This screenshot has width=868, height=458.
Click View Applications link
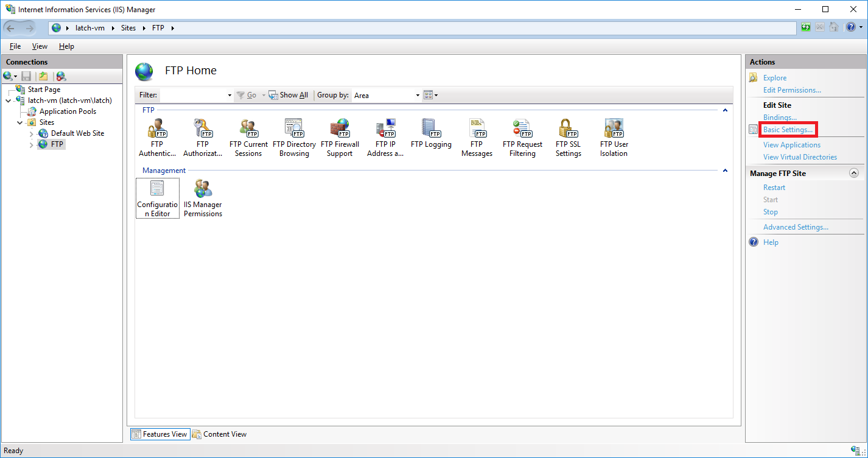pos(792,145)
